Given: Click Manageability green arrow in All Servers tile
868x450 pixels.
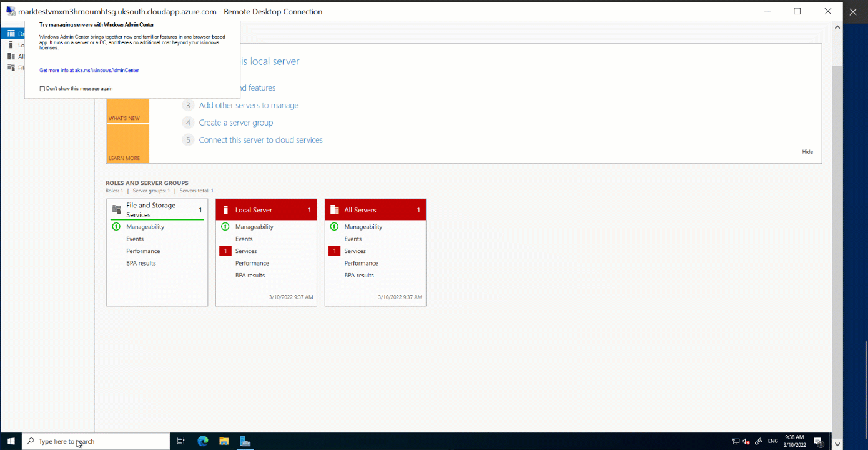Looking at the screenshot, I should pyautogui.click(x=334, y=227).
